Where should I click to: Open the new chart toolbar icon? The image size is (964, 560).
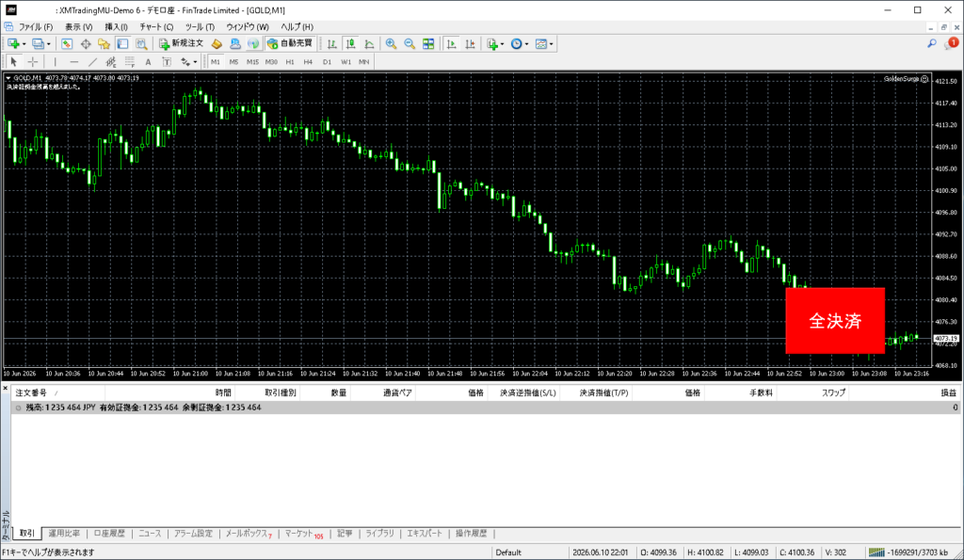13,43
